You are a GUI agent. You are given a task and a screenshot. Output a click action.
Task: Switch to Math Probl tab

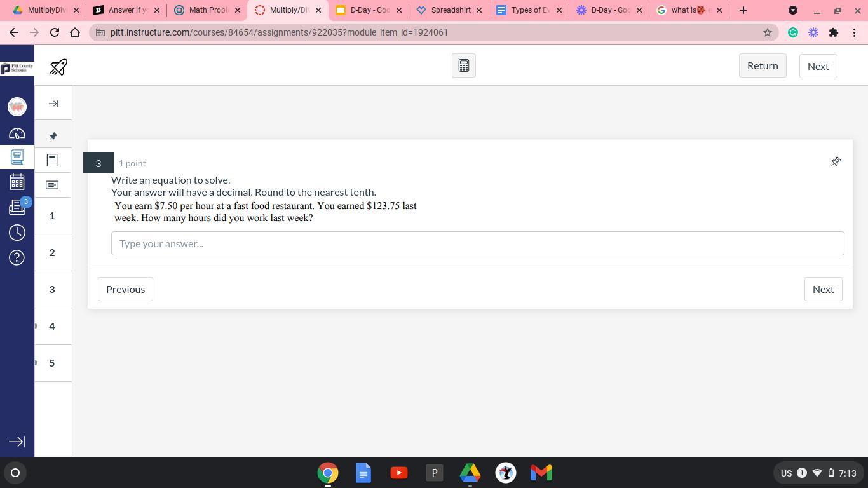(207, 10)
